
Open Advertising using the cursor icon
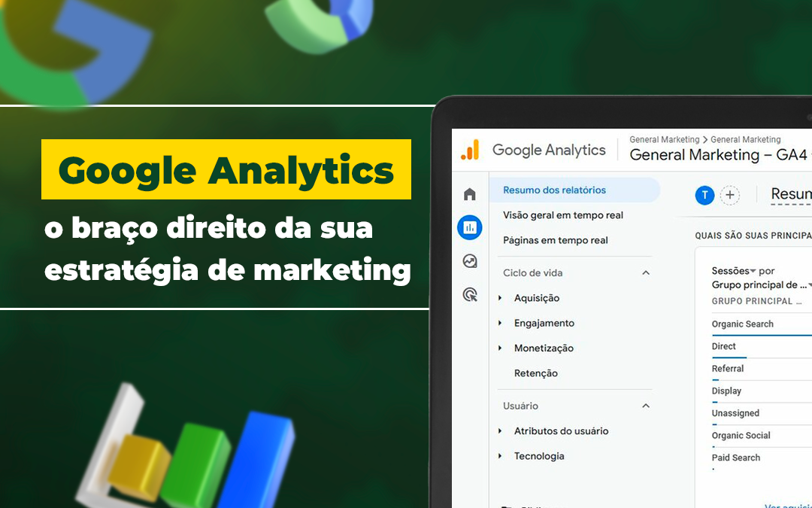(x=469, y=295)
